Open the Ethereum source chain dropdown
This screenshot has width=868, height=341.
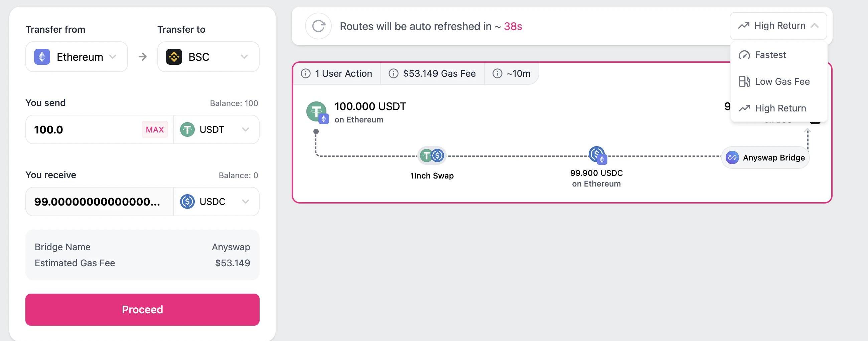77,57
